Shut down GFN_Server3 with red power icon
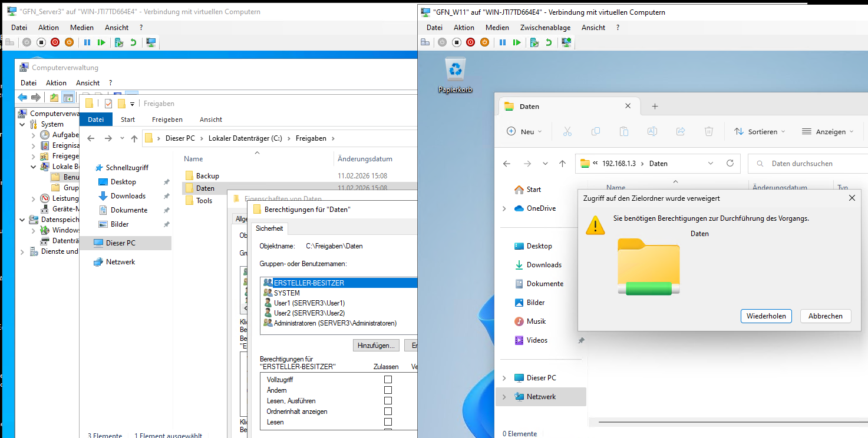868x438 pixels. click(x=55, y=42)
